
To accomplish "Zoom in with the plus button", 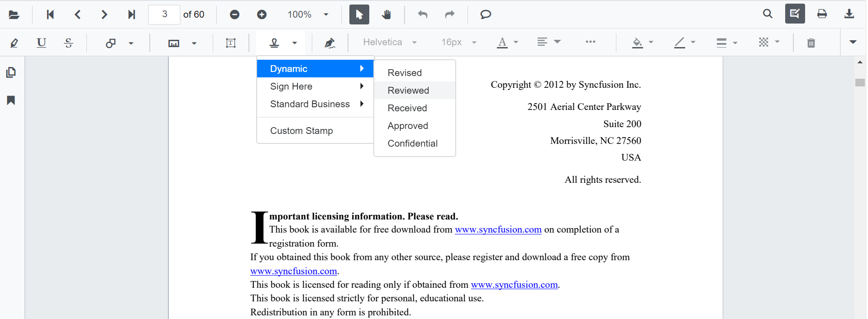I will click(x=262, y=14).
